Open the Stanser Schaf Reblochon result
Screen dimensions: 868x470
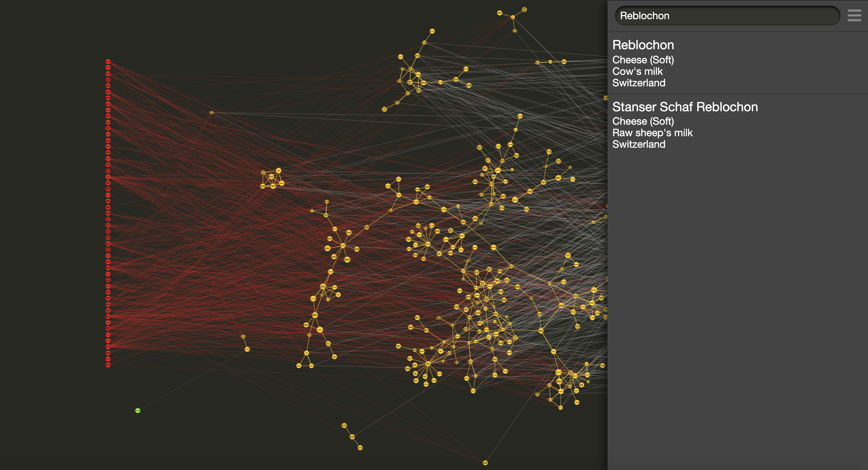(x=685, y=107)
